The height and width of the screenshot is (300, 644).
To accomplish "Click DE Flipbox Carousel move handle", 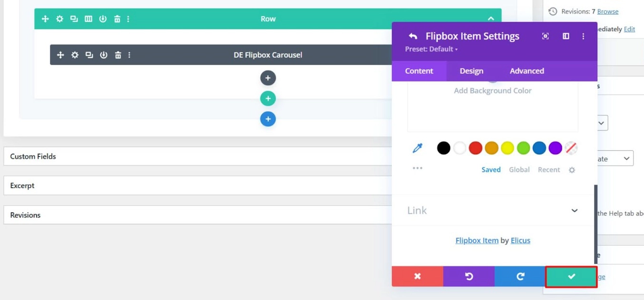I will pos(61,55).
